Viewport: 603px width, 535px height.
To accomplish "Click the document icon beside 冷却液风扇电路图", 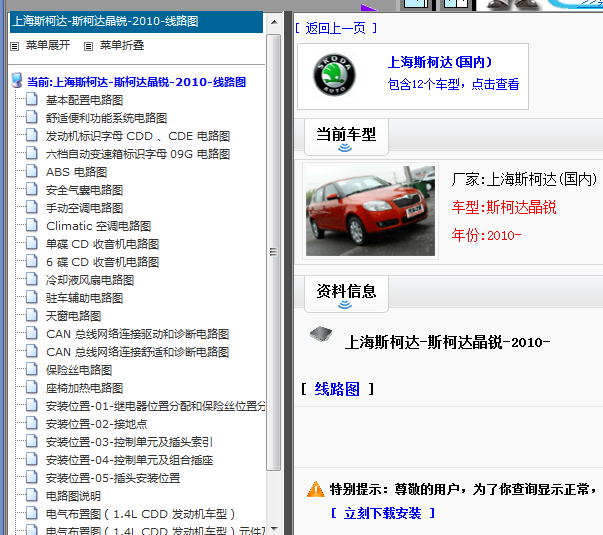I will point(32,278).
